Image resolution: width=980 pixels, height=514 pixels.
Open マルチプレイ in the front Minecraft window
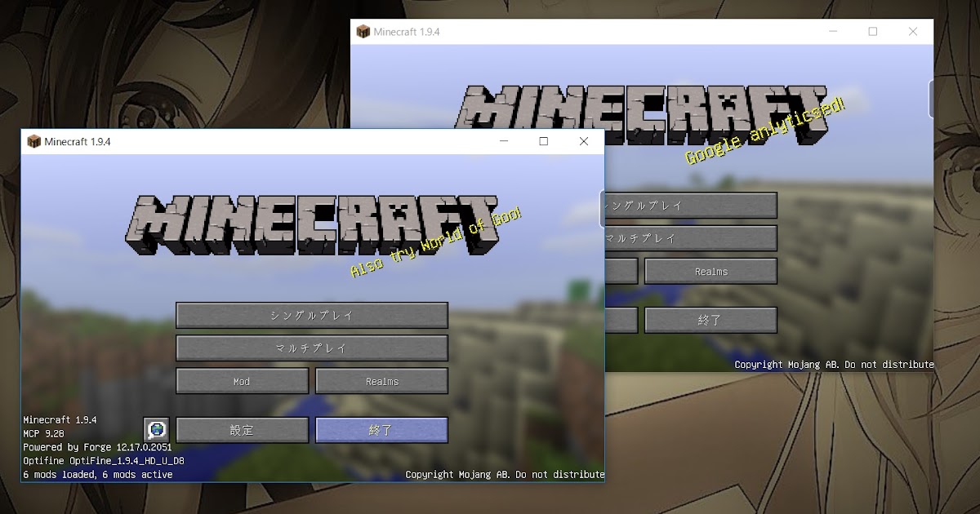[312, 348]
